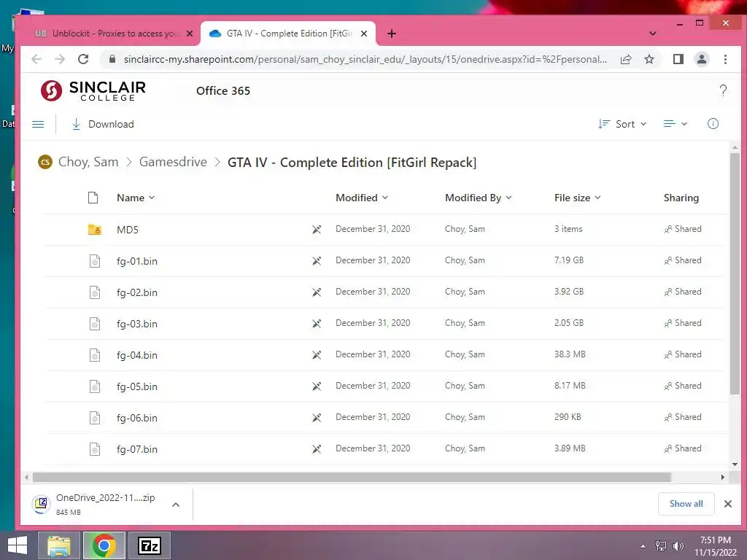The width and height of the screenshot is (747, 560).
Task: Open a new browser tab
Action: pyautogui.click(x=392, y=34)
